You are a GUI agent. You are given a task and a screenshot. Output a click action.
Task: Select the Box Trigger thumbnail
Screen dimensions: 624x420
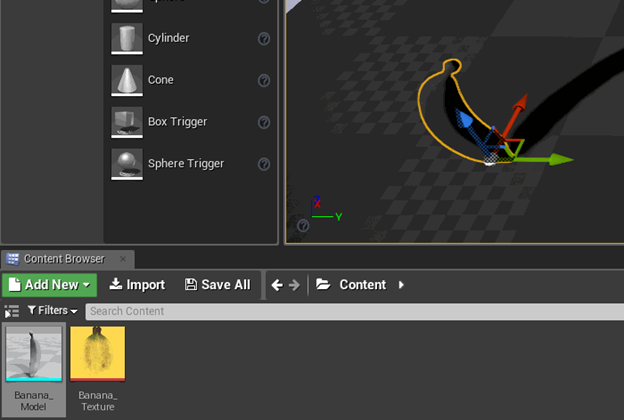click(127, 122)
